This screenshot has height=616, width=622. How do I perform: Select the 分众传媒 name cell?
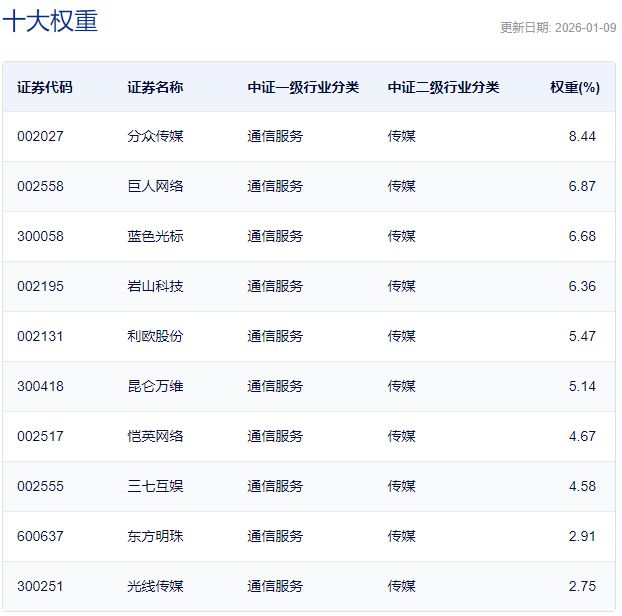(x=155, y=136)
